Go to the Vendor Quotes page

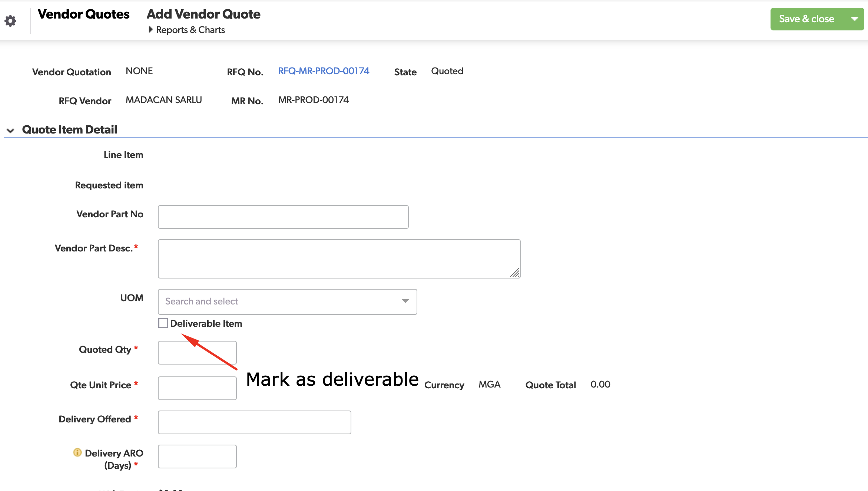click(x=84, y=14)
